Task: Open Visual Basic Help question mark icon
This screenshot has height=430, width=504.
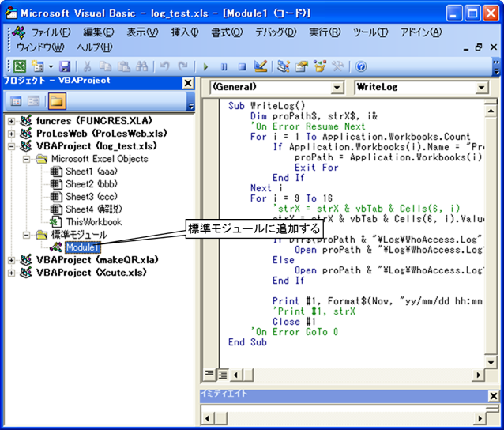Action: click(361, 66)
